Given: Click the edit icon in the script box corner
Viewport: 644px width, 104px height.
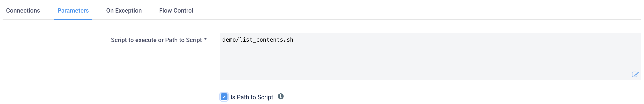Looking at the screenshot, I should click(635, 75).
